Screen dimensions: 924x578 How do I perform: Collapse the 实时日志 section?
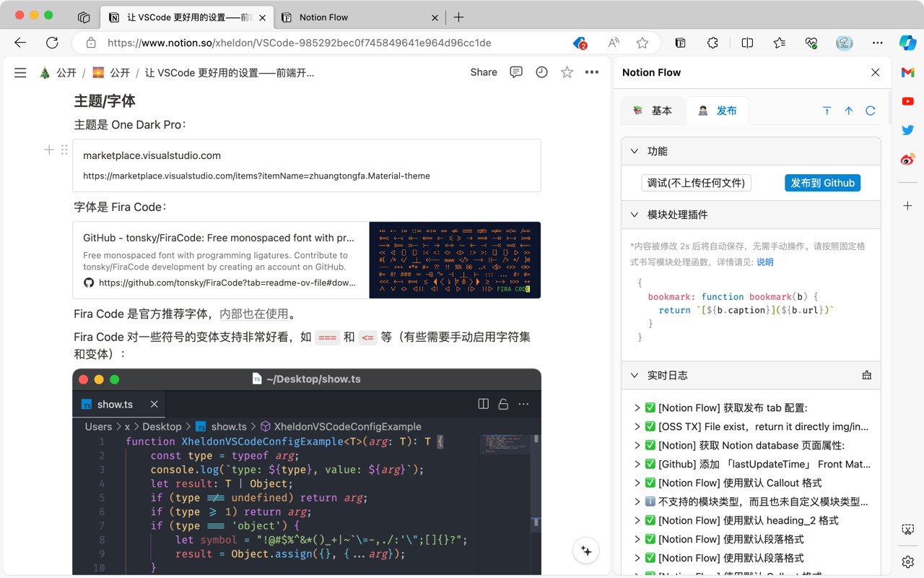tap(635, 375)
